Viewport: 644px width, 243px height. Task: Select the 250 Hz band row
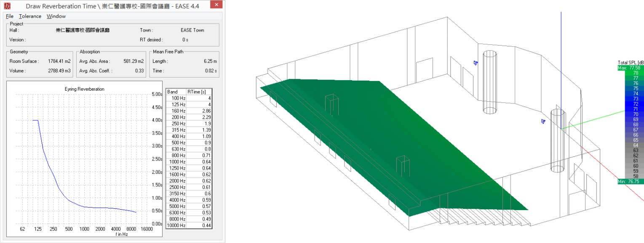(189, 123)
